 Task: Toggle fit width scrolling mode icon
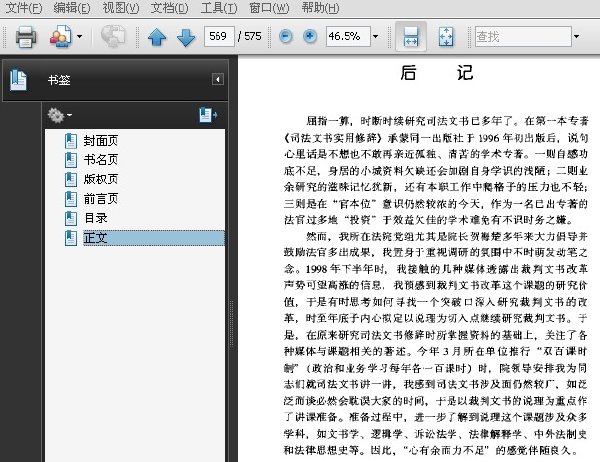point(411,37)
